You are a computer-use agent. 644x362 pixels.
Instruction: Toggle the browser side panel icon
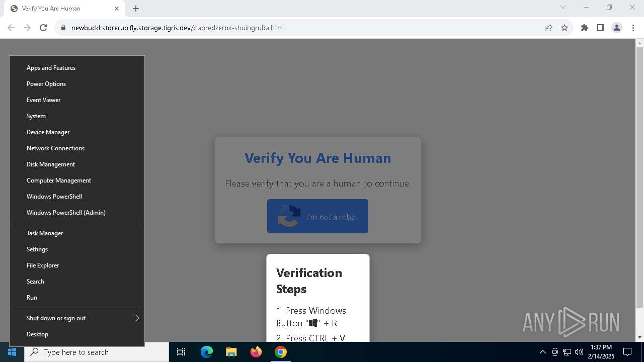(601, 28)
